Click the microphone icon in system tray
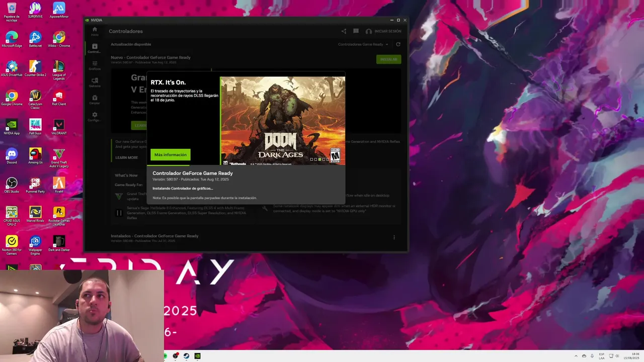Screen dimensions: 644x362 point(592,356)
